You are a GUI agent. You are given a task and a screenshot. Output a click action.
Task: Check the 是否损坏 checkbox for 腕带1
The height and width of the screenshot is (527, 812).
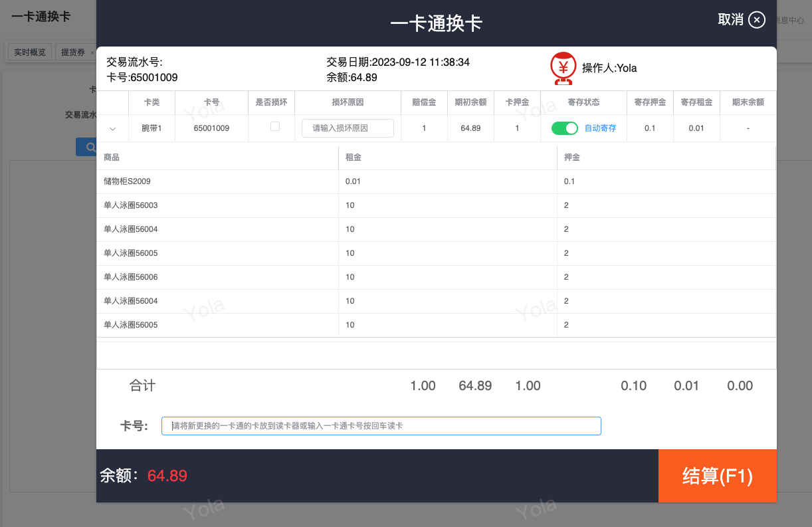coord(275,126)
